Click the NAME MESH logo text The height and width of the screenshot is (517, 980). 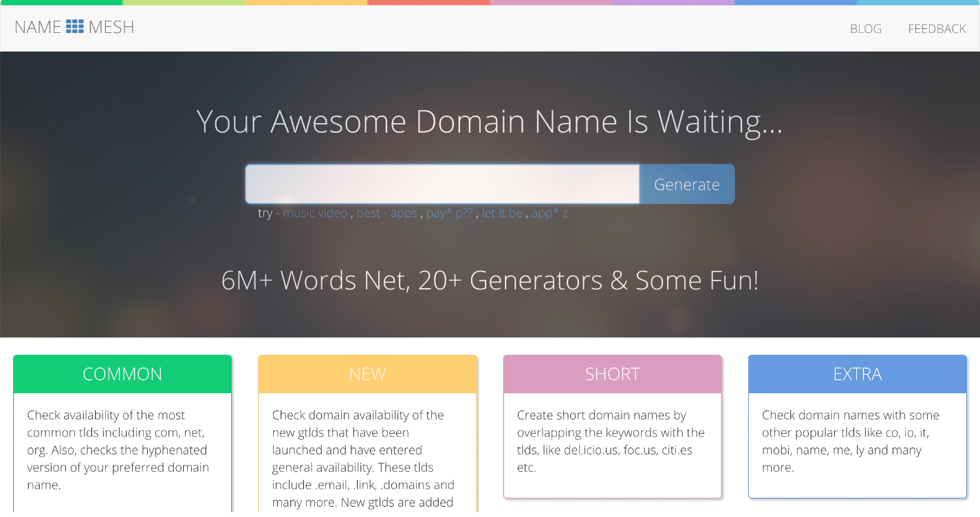pyautogui.click(x=74, y=27)
